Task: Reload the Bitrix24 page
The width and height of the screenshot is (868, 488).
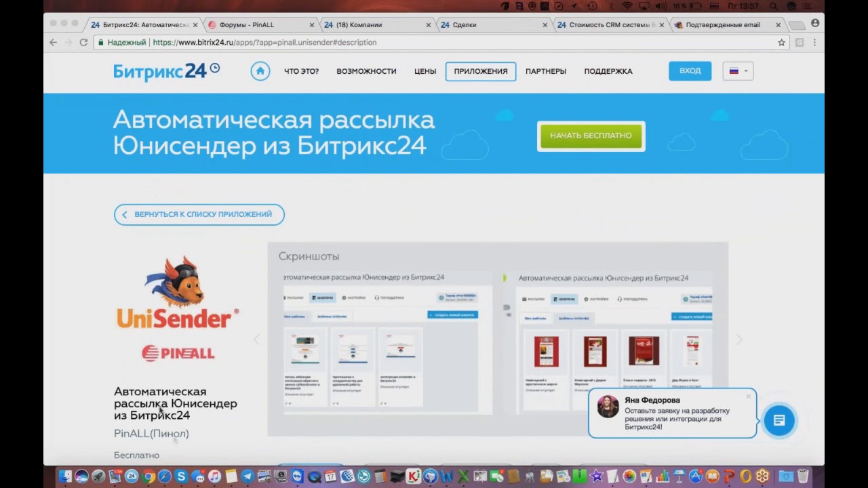Action: pos(83,42)
